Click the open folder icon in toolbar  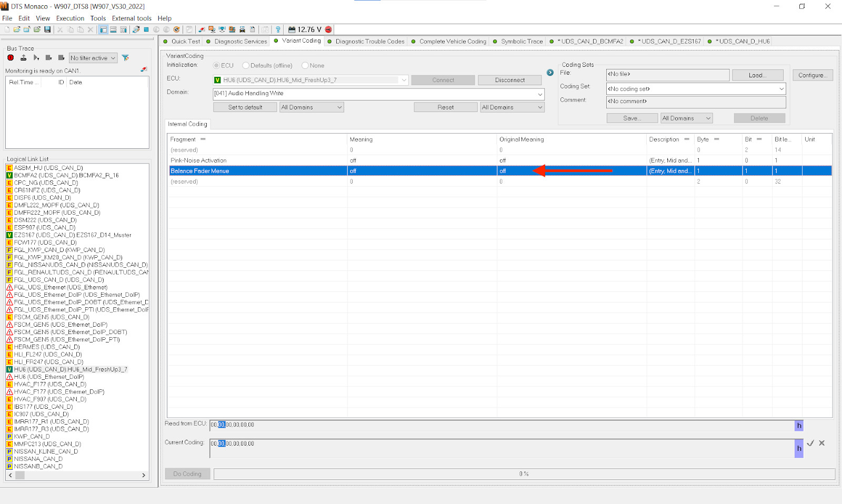click(x=17, y=29)
